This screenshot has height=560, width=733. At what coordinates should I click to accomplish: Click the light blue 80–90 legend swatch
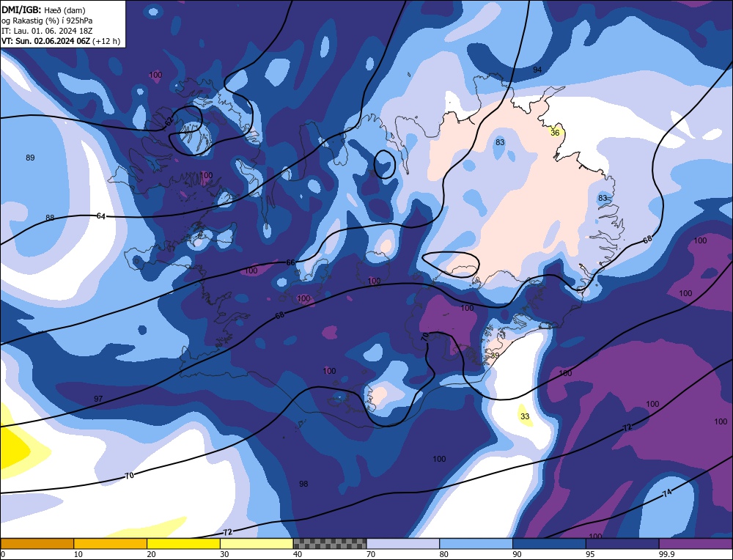click(x=476, y=543)
